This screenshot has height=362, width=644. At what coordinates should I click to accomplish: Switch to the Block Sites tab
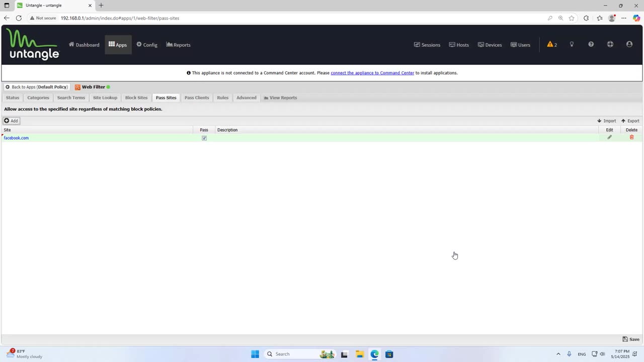[136, 98]
